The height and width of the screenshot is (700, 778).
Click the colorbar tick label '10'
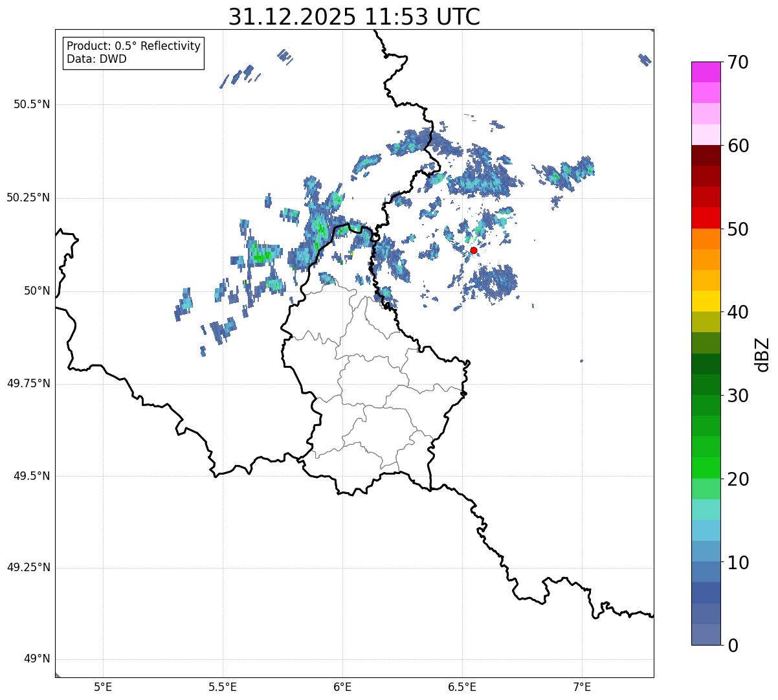click(738, 562)
